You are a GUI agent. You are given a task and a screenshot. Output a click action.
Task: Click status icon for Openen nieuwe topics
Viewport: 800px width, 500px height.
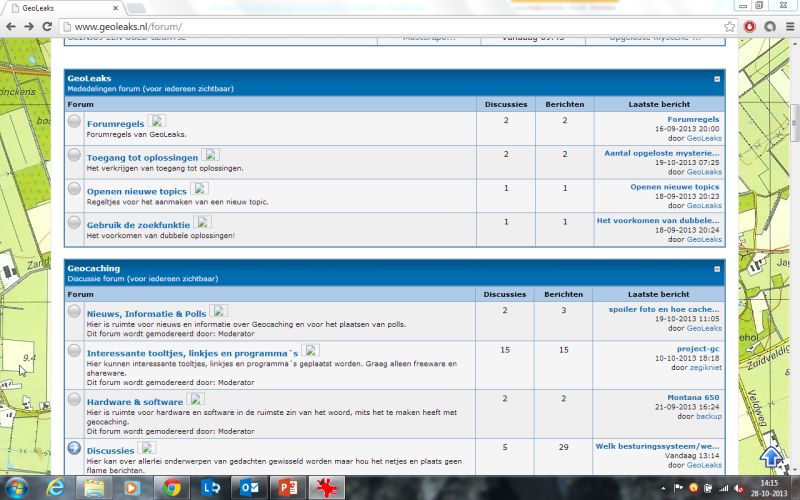point(74,188)
